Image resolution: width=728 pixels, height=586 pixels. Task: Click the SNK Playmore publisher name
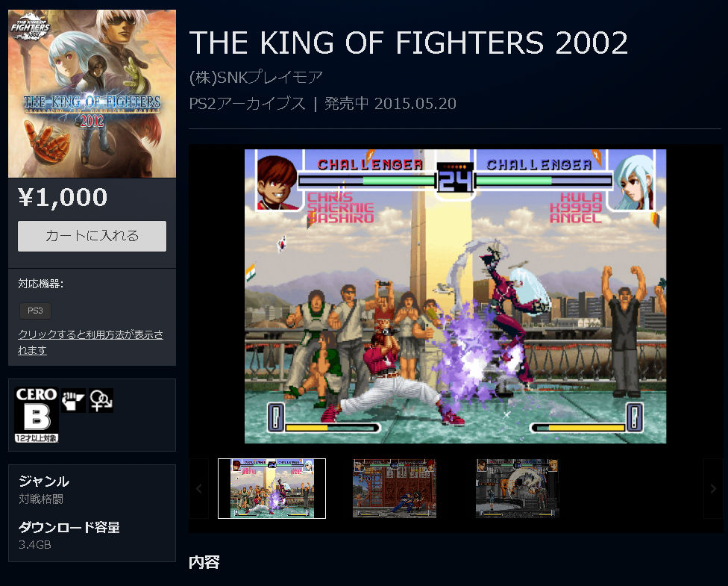tap(256, 77)
